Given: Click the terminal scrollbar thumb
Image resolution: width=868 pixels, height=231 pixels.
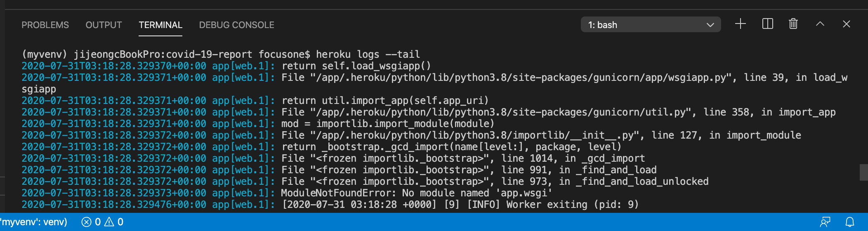Looking at the screenshot, I should (863, 172).
